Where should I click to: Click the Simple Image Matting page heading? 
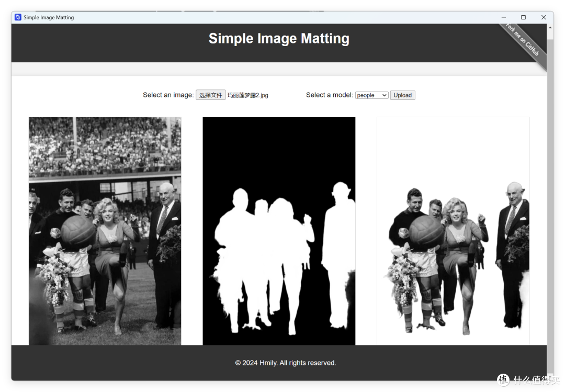(x=279, y=39)
